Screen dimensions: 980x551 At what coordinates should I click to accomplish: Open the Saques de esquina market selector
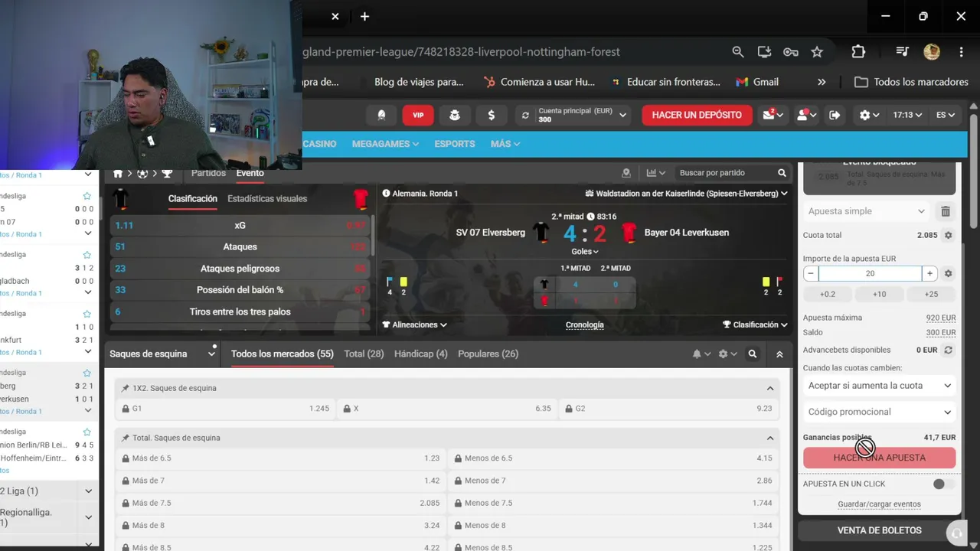162,354
